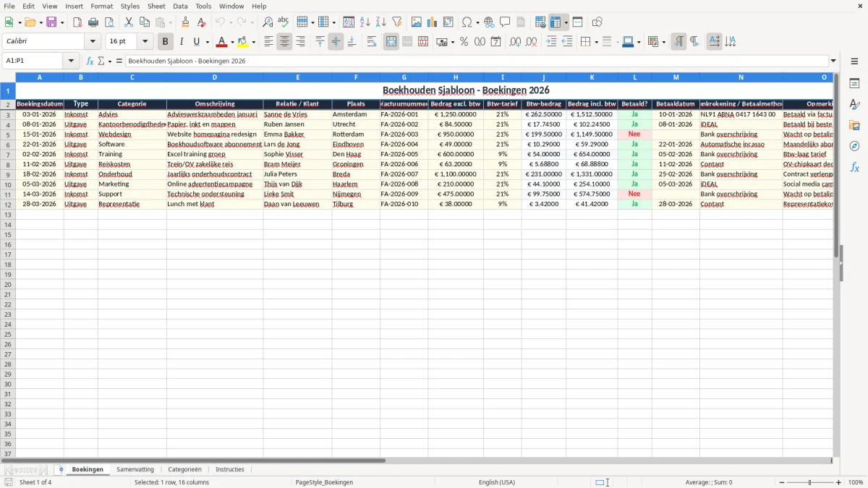Viewport: 868px width, 488px height.
Task: Open the Sheet menu
Action: 156,6
